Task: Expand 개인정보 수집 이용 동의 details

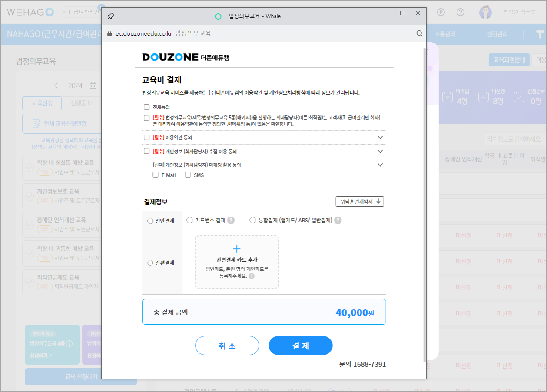Action: tap(380, 152)
